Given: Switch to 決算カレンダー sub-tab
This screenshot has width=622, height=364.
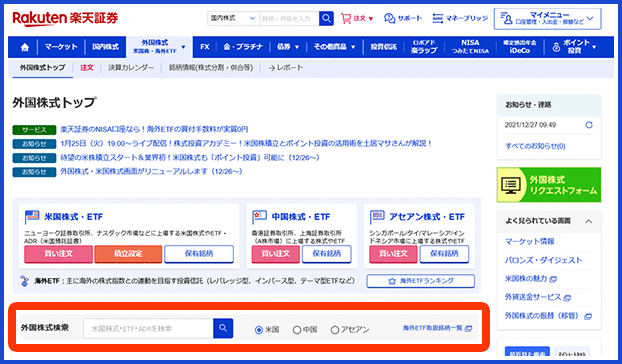Looking at the screenshot, I should click(131, 68).
